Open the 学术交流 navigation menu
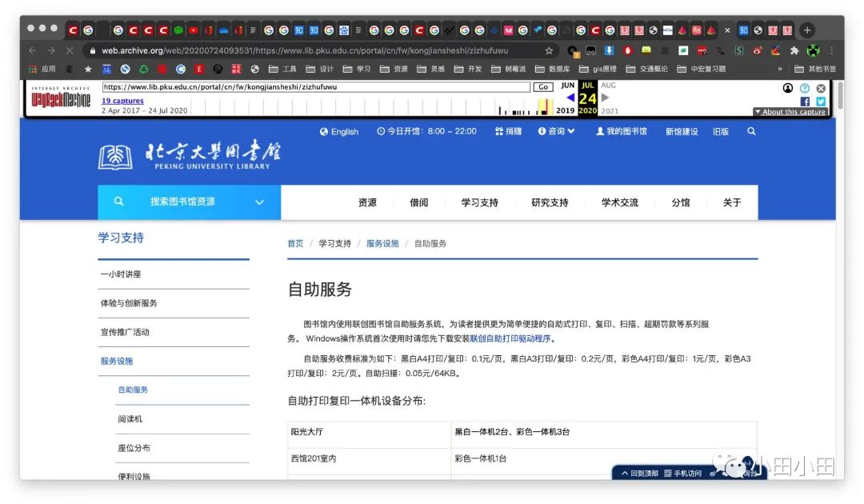The height and width of the screenshot is (504, 864). [619, 202]
